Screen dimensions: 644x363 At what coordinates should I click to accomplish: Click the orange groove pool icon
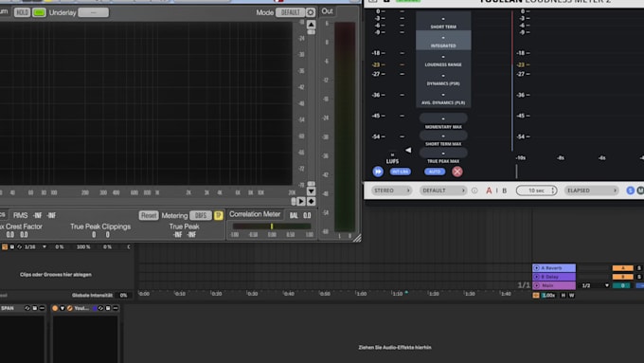[5, 247]
